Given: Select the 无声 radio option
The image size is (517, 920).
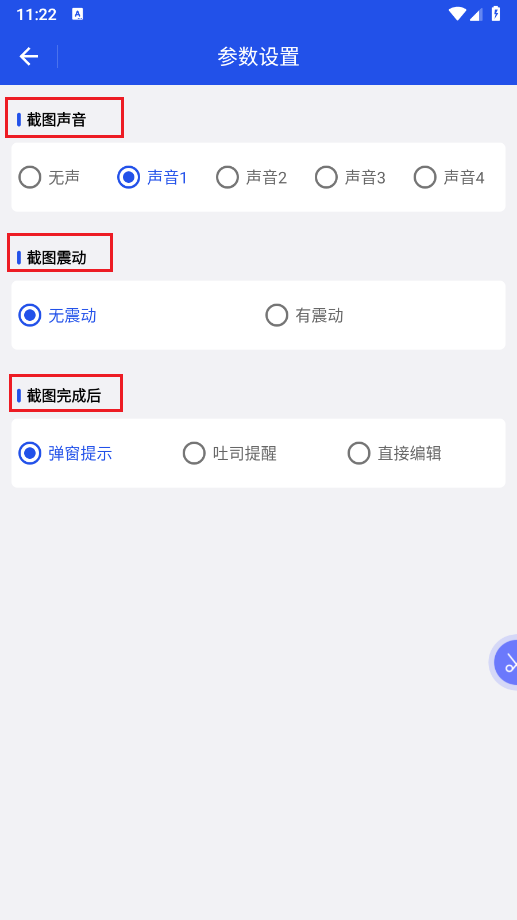Looking at the screenshot, I should (49, 177).
